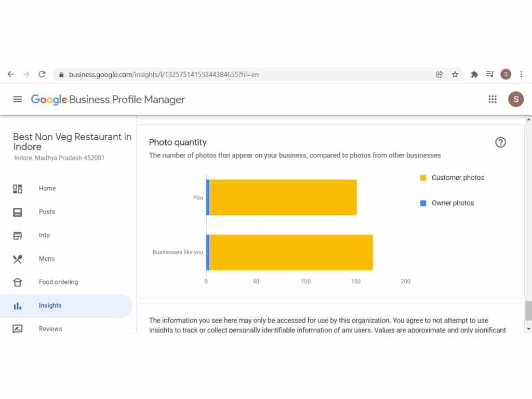This screenshot has width=532, height=399.
Task: Click the Customer photos yellow legend swatch
Action: pyautogui.click(x=423, y=178)
